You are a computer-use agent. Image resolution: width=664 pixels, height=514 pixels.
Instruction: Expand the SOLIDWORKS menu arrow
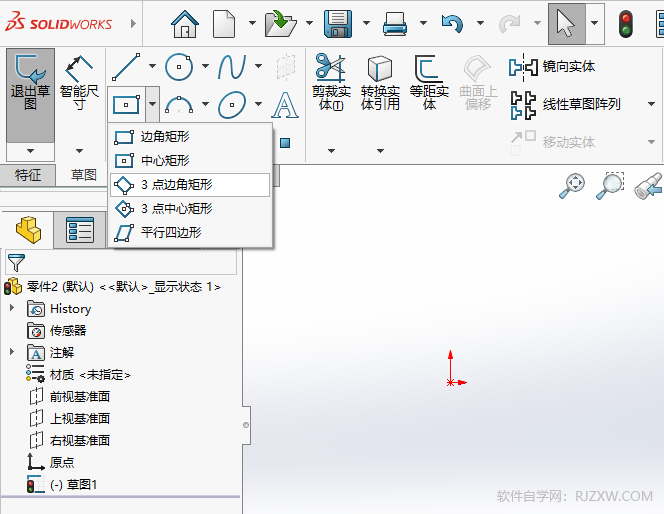133,24
